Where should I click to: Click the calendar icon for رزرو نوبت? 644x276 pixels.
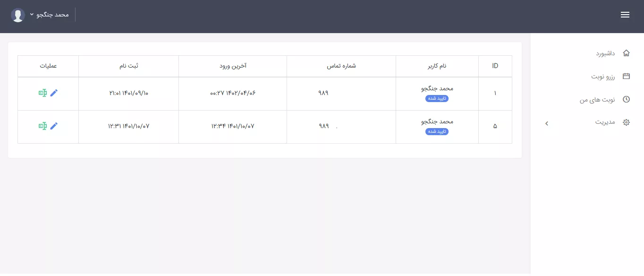(627, 76)
